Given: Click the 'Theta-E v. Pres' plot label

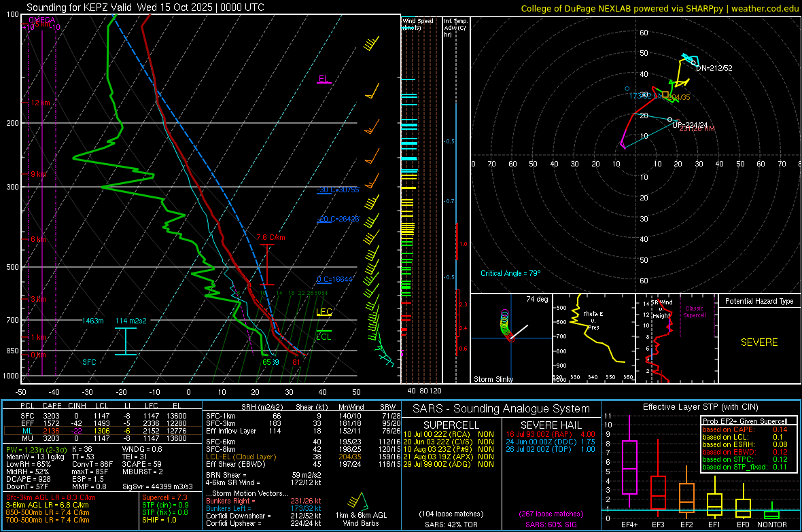Looking at the screenshot, I should (593, 320).
